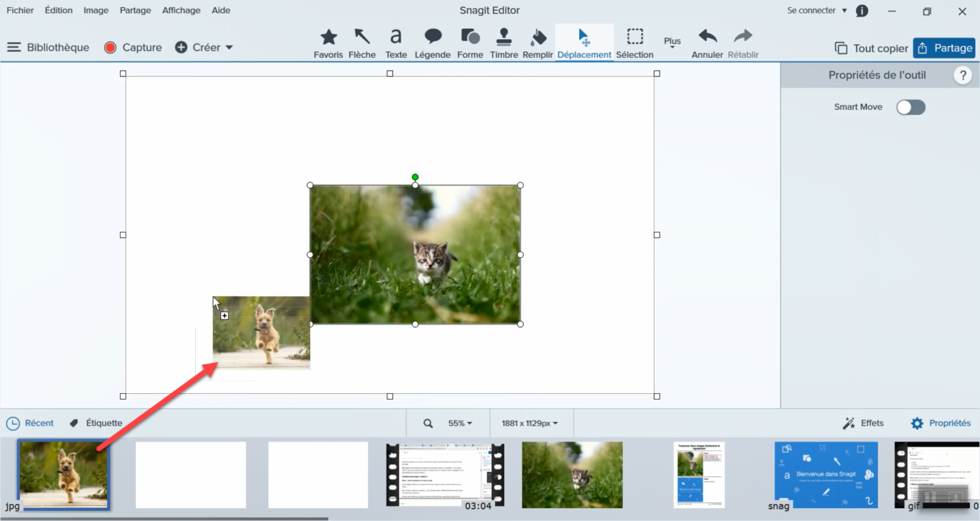Select the Favoris star tool
Screen dimensions: 980x521
pyautogui.click(x=329, y=43)
